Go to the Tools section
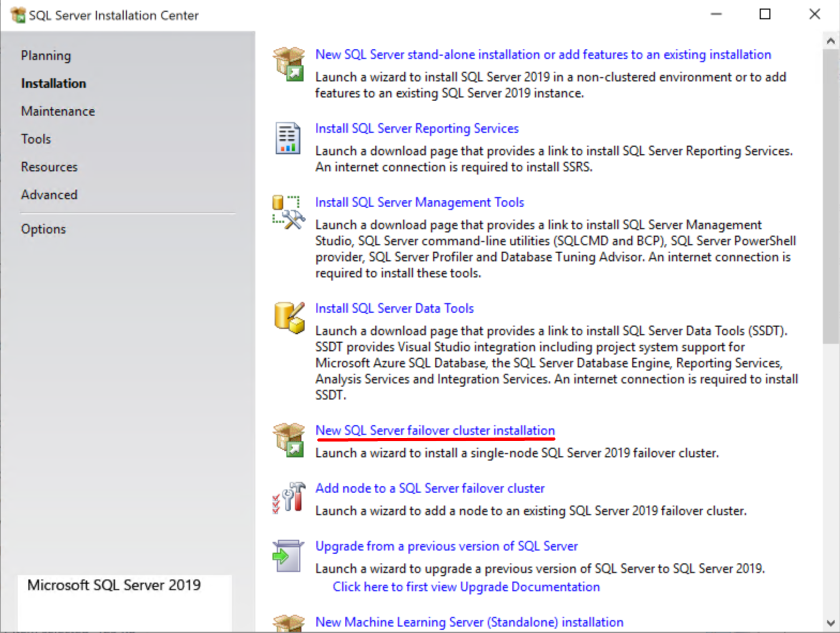The height and width of the screenshot is (633, 840). pyautogui.click(x=36, y=139)
